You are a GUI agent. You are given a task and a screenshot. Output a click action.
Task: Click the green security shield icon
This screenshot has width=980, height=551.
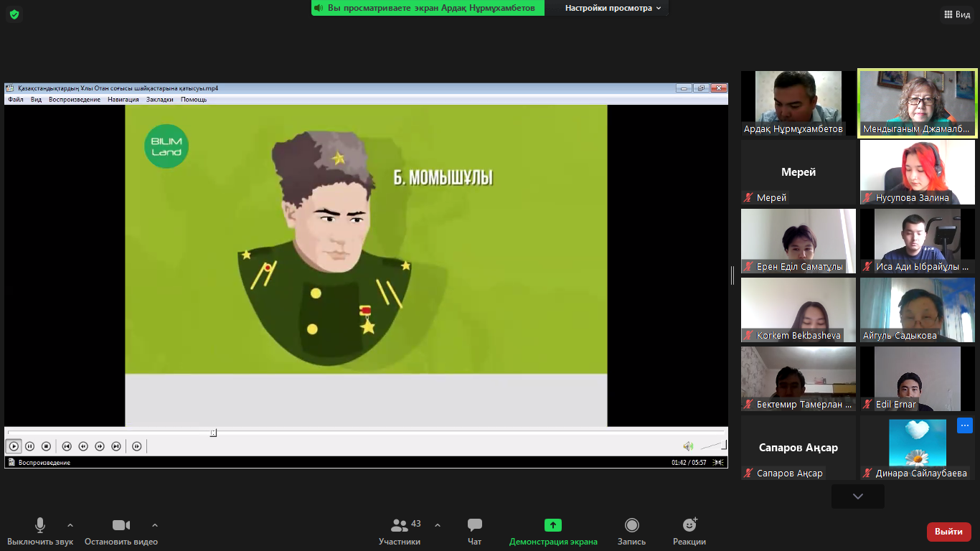pyautogui.click(x=14, y=14)
